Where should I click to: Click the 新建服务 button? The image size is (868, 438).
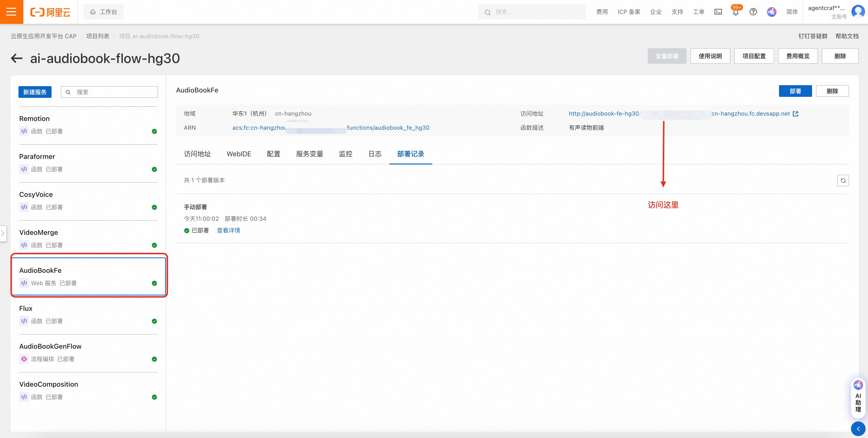click(x=35, y=92)
